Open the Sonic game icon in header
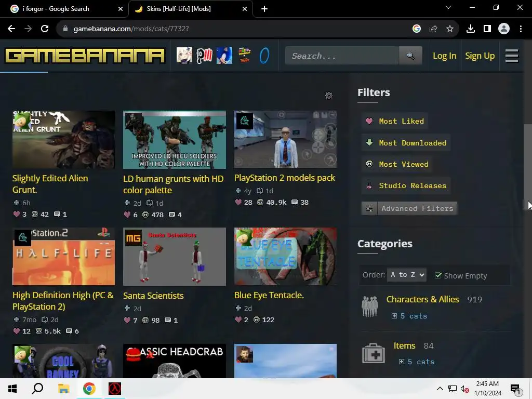This screenshot has height=399, width=532. [x=224, y=56]
